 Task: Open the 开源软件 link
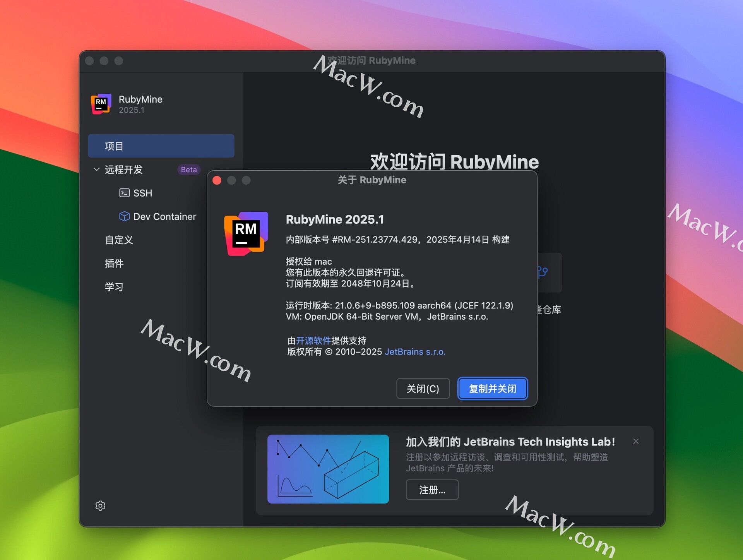(x=313, y=341)
